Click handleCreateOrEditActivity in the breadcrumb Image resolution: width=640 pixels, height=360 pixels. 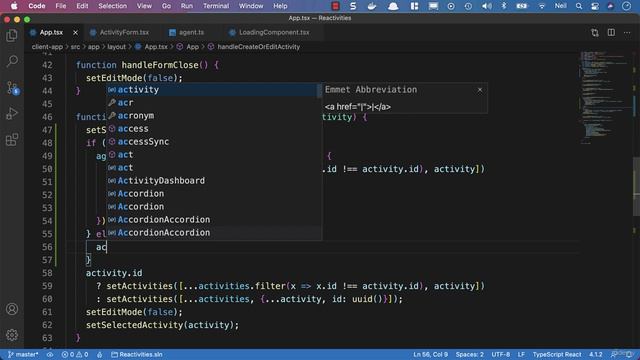point(258,47)
